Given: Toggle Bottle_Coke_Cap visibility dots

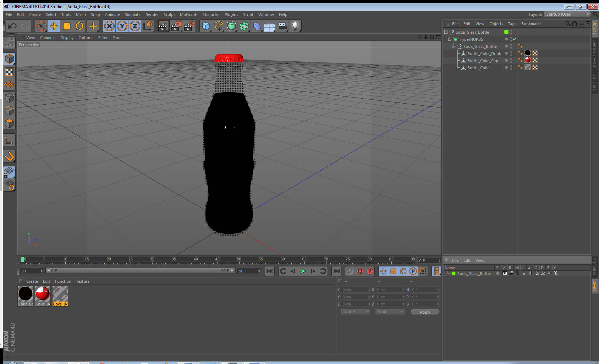Looking at the screenshot, I should 511,60.
